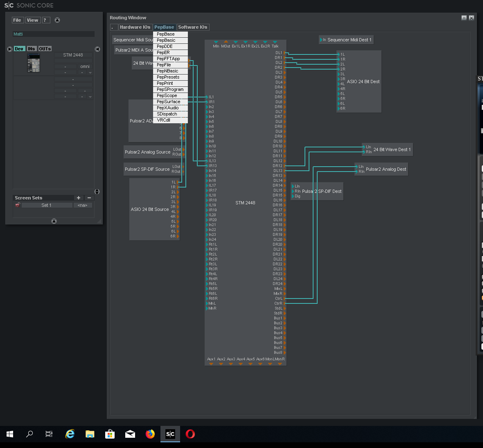Launch Firefox from the taskbar
Image resolution: width=483 pixels, height=448 pixels.
[150, 434]
